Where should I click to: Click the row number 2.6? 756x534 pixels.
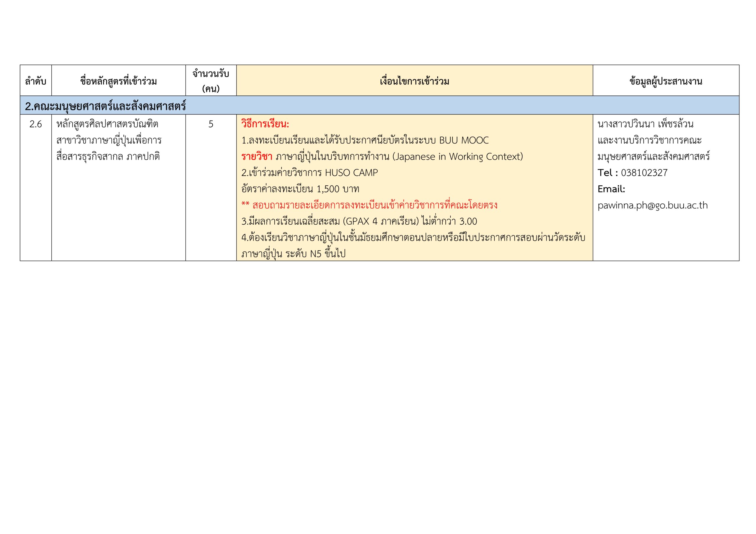35,124
